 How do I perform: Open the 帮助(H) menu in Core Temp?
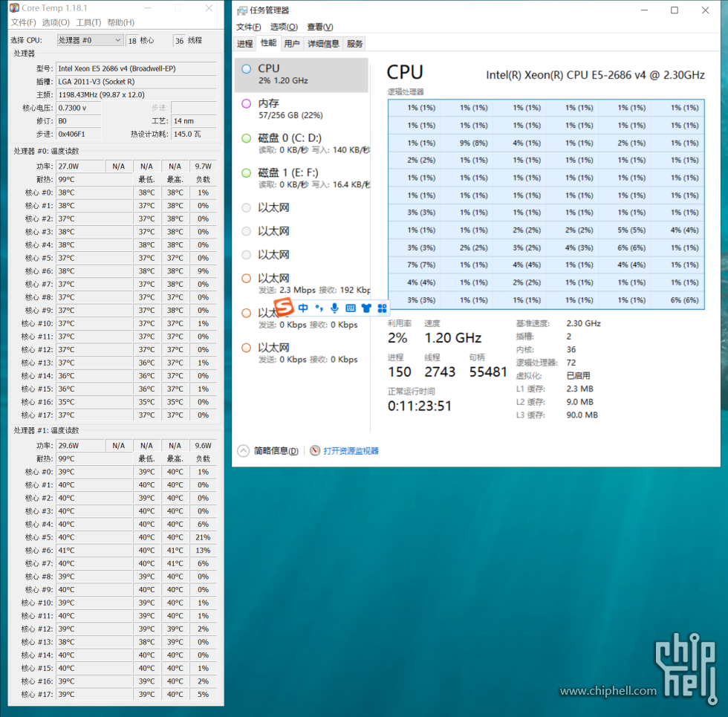point(120,22)
